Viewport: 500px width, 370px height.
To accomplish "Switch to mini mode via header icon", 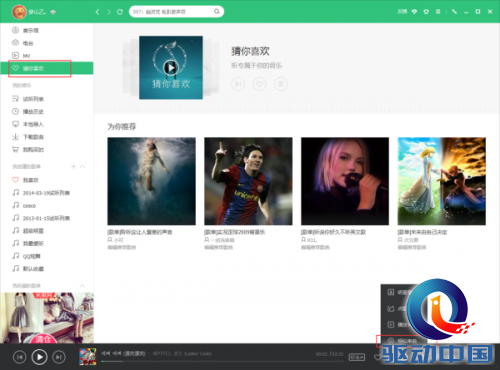I will pyautogui.click(x=454, y=12).
